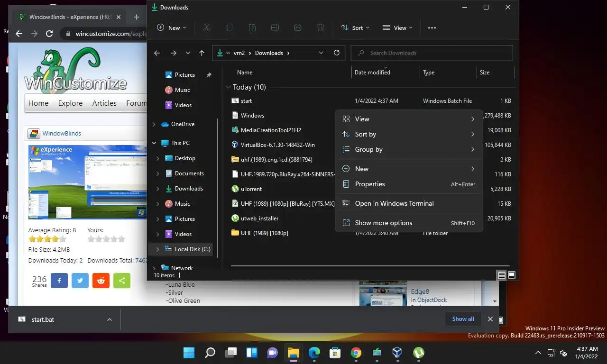
Task: Go forward in File Explorer
Action: point(174,53)
